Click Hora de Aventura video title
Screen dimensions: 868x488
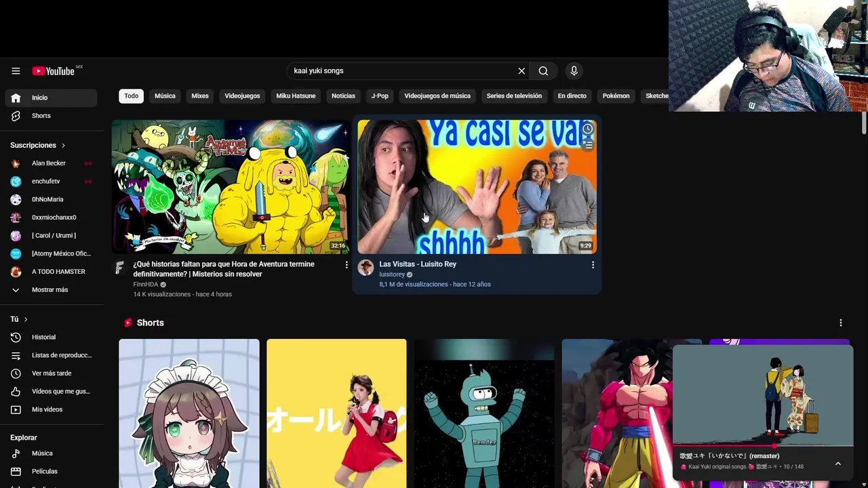(224, 269)
